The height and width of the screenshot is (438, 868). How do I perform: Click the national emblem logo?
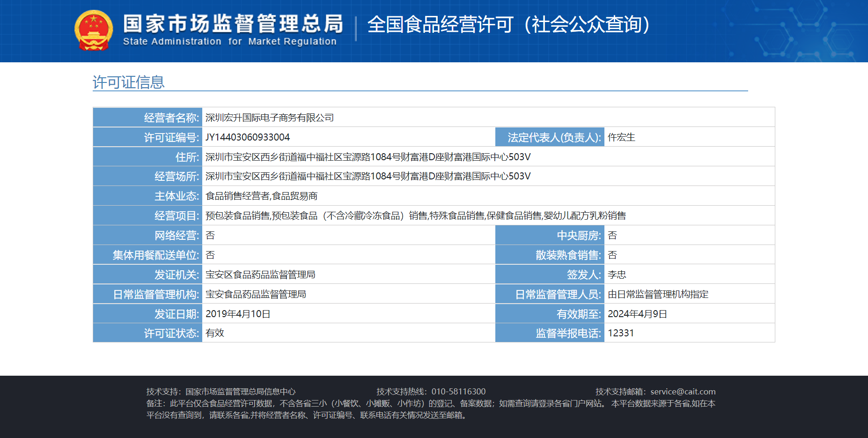(x=94, y=30)
